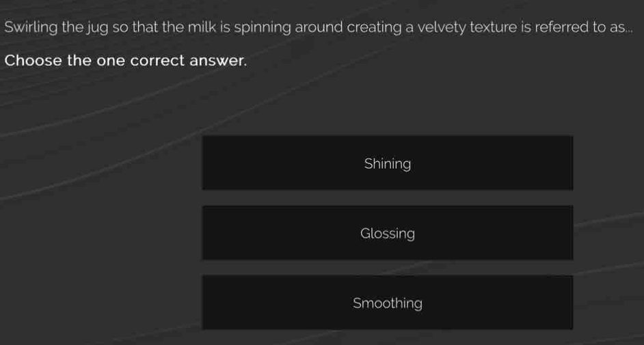Choose the Glossing answer option
The height and width of the screenshot is (345, 644).
[x=387, y=233]
